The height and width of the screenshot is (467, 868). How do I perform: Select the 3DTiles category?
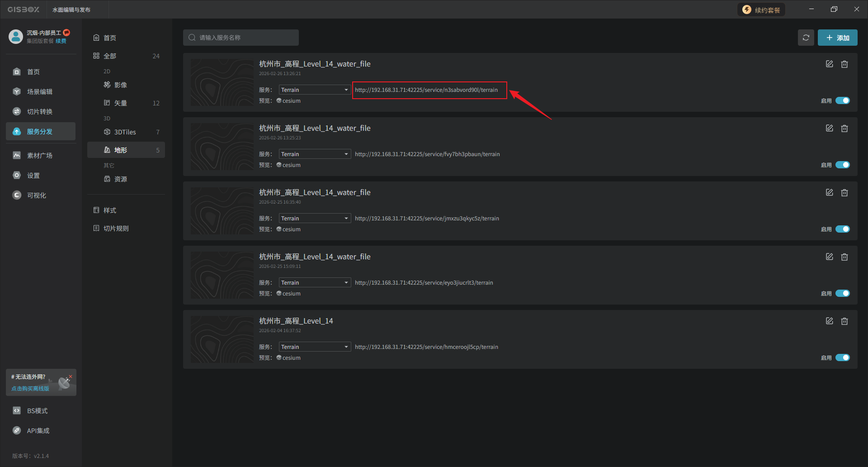coord(125,132)
